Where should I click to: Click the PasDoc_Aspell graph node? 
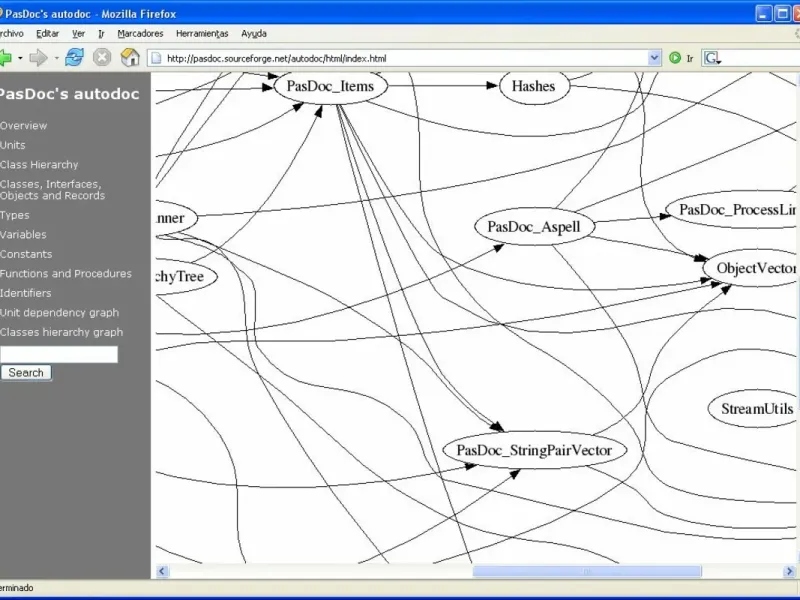(534, 226)
